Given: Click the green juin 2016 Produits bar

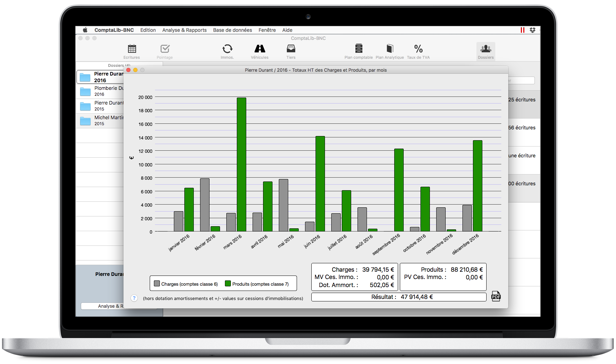Looking at the screenshot, I should pyautogui.click(x=320, y=184).
